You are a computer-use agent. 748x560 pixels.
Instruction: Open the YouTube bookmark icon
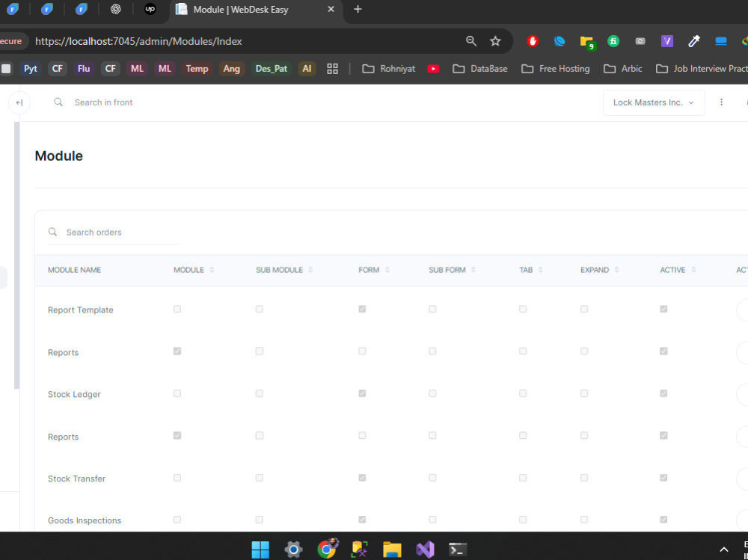click(x=433, y=69)
